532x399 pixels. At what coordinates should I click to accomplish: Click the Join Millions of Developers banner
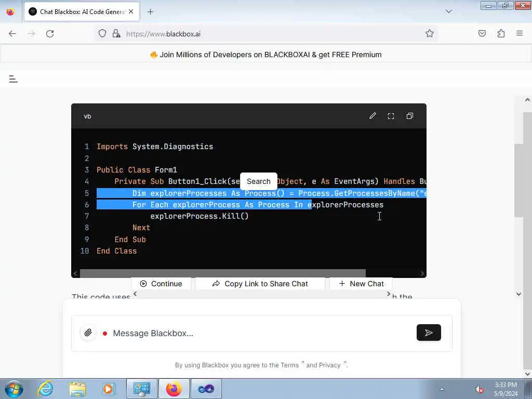coord(266,55)
